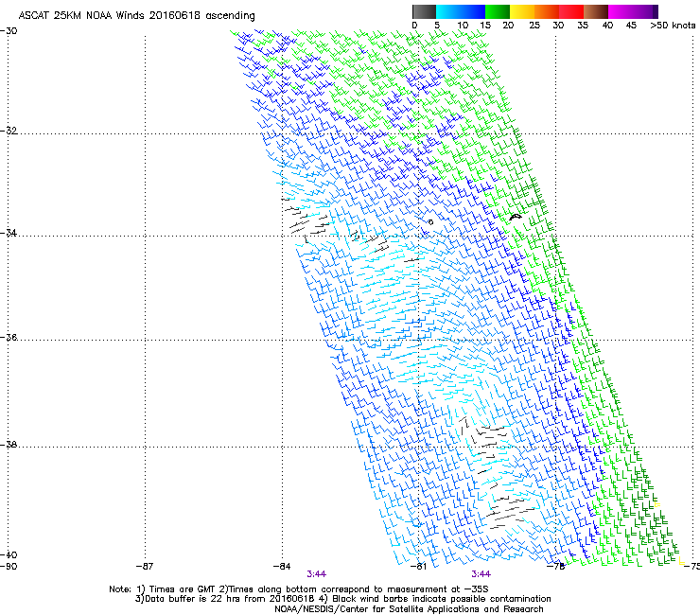Click the orange 25–30 knots color segment
This screenshot has height=615, width=700.
click(547, 11)
